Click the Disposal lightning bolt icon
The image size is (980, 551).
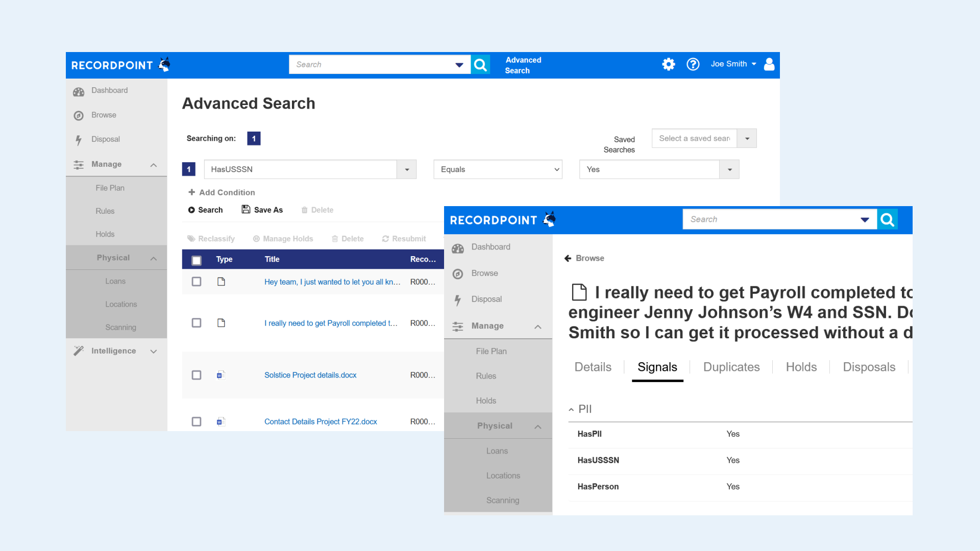[x=78, y=139]
